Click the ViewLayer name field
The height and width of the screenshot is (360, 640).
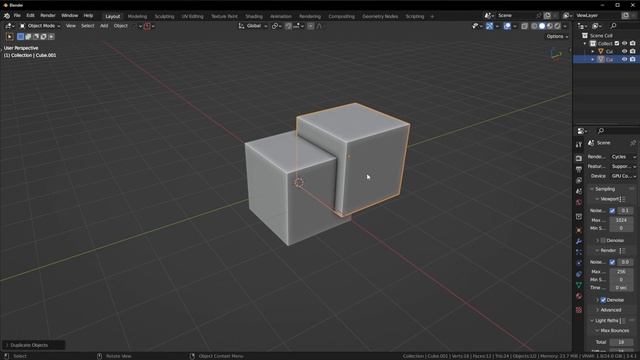598,16
